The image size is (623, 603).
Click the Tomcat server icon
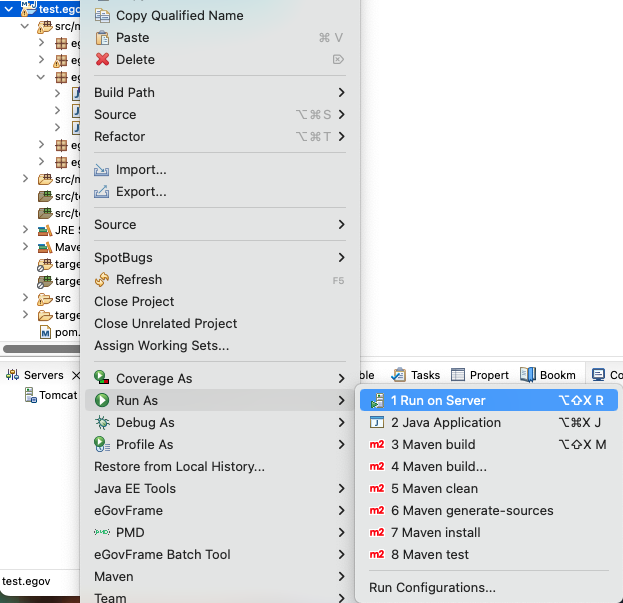31,395
